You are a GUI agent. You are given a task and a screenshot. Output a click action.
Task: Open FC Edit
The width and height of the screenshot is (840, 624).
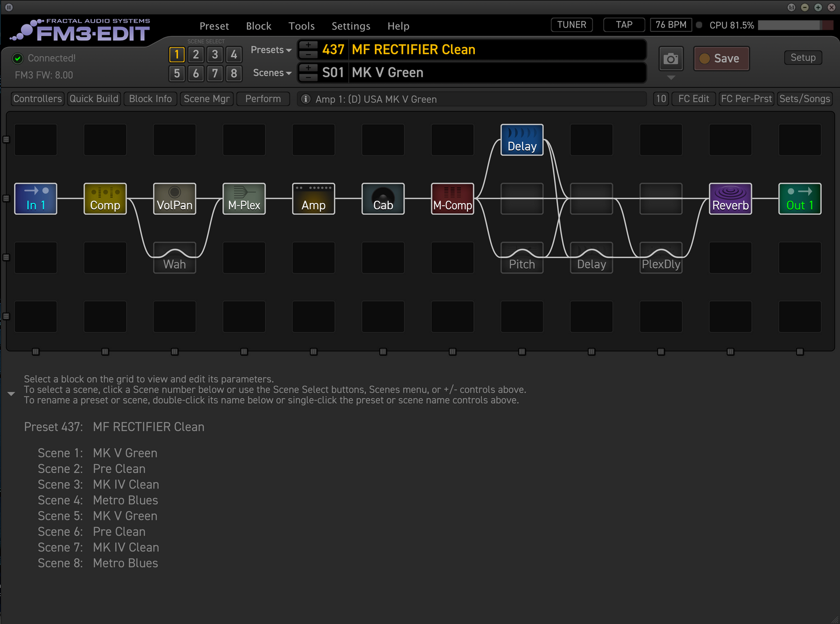pyautogui.click(x=694, y=99)
